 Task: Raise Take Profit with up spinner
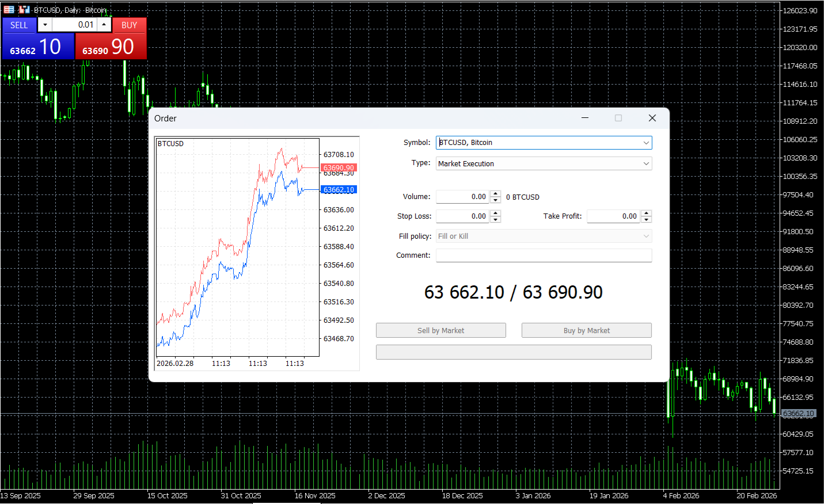647,213
